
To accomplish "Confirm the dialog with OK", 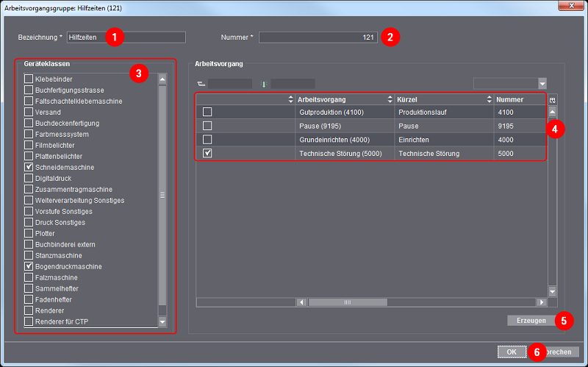I will coord(512,352).
